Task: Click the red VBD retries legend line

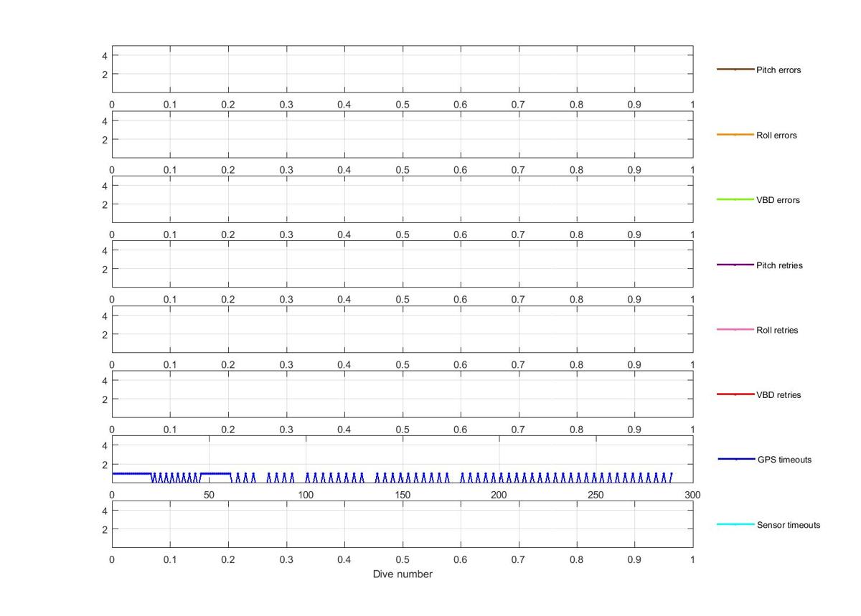Action: (x=735, y=394)
